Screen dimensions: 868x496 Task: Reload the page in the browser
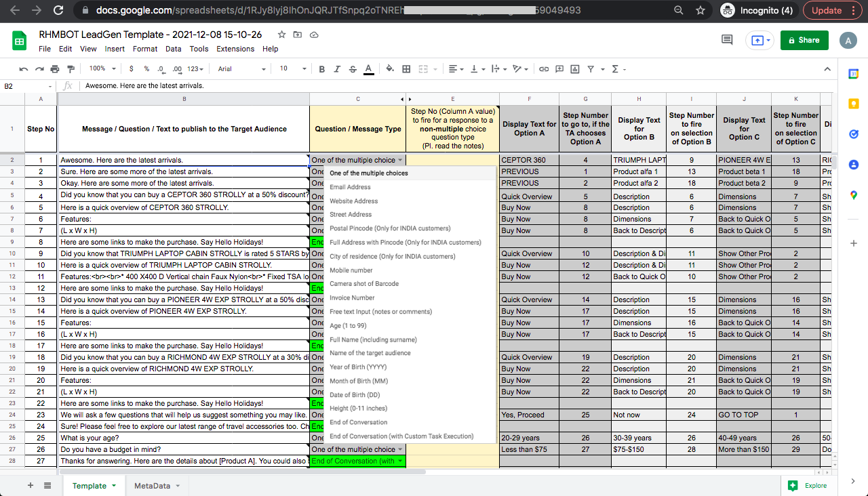click(x=58, y=10)
